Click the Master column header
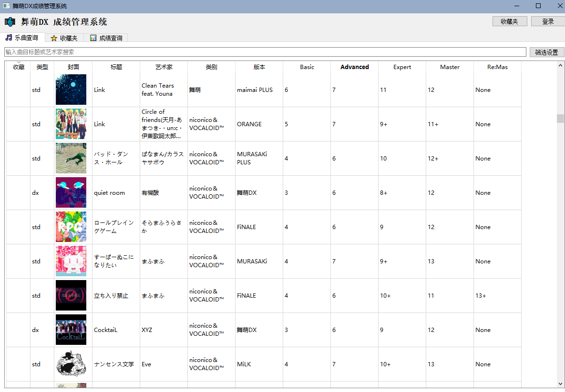The image size is (565, 392). coord(450,67)
